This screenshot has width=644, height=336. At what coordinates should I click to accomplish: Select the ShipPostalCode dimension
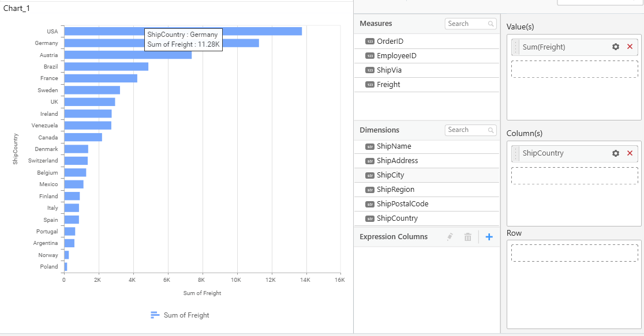pos(402,204)
